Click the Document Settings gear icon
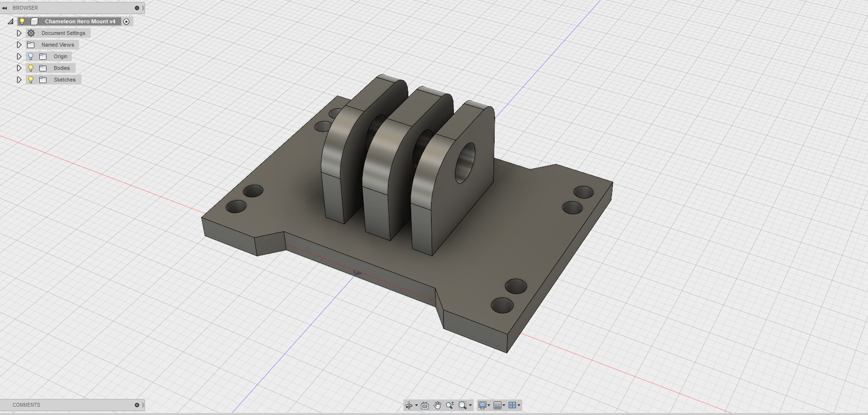 coord(31,33)
